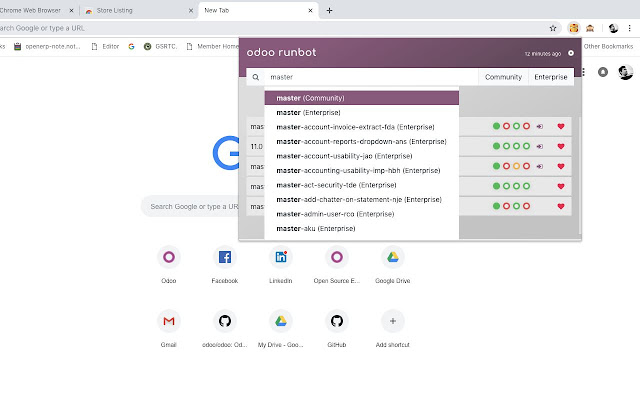Open the GSRTC bookmark
This screenshot has height=400, width=640.
tap(160, 47)
